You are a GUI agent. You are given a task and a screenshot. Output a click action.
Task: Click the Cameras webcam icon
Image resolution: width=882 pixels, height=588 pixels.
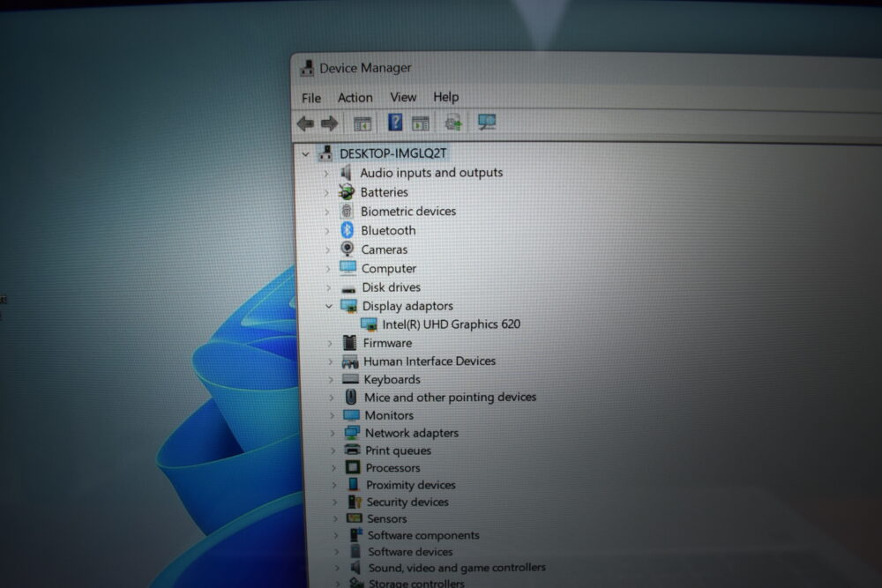pyautogui.click(x=348, y=249)
